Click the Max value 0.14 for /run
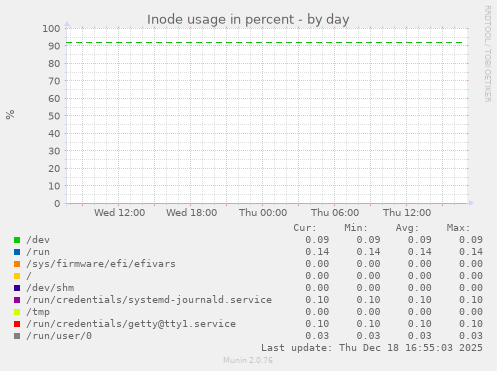This screenshot has width=497, height=371. click(x=471, y=252)
